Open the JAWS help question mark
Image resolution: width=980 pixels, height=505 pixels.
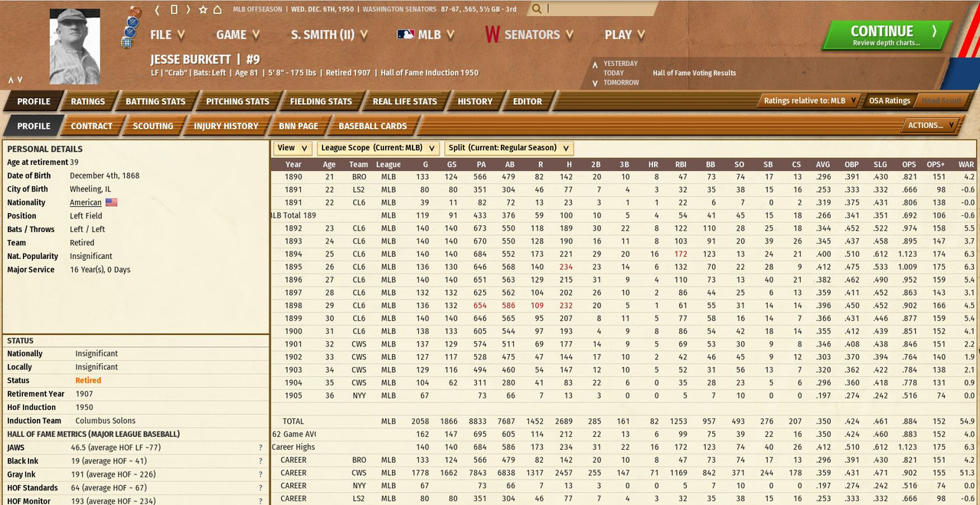click(x=260, y=448)
